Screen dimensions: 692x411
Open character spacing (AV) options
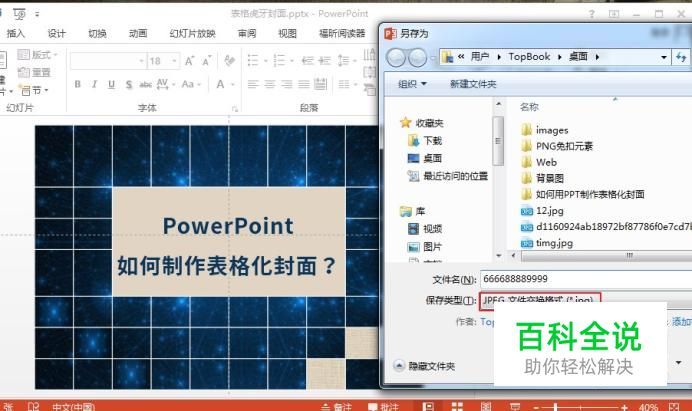tap(165, 84)
